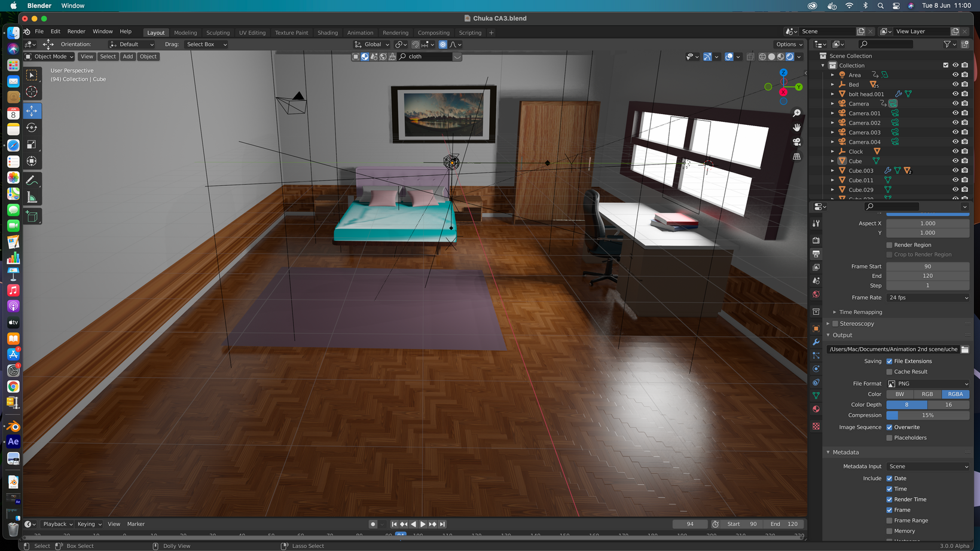Hide the Bed object in outliner
The image size is (980, 551).
(955, 84)
